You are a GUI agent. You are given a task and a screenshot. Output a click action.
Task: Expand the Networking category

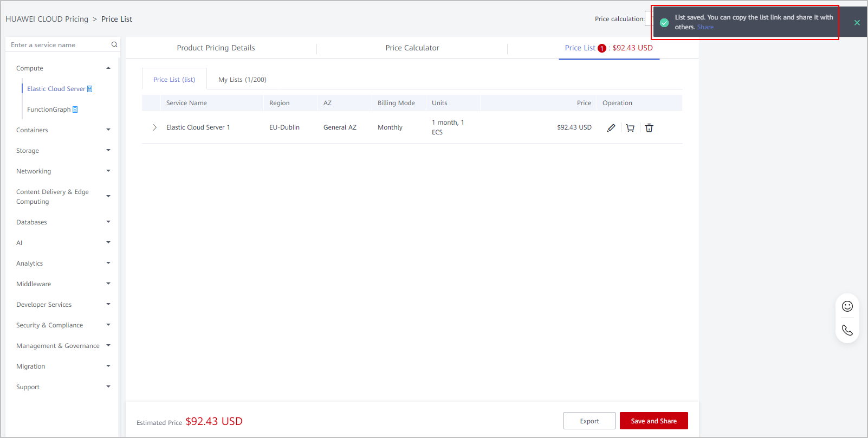pos(108,171)
